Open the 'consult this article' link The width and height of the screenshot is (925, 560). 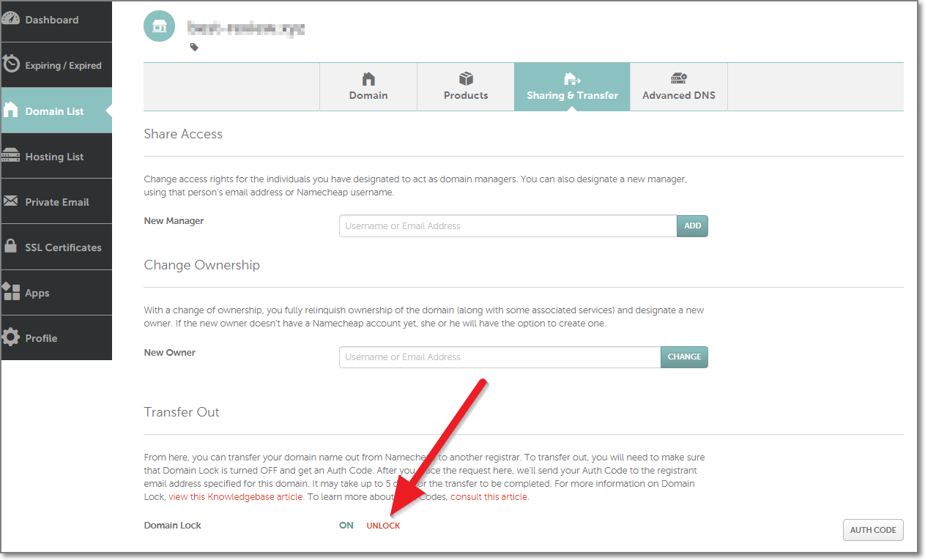tap(489, 497)
